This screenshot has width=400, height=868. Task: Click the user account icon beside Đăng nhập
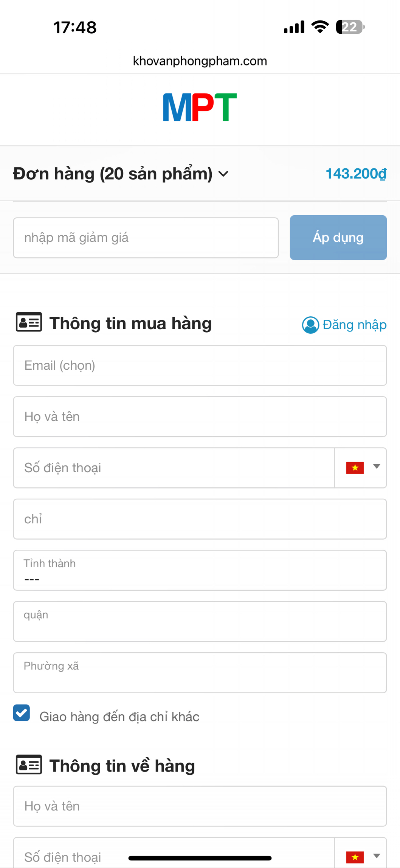pos(310,325)
